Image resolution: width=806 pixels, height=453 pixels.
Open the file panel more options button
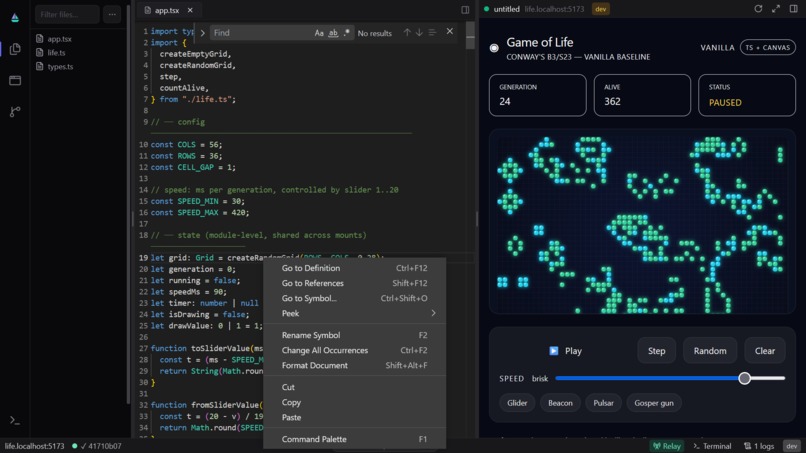[x=112, y=14]
